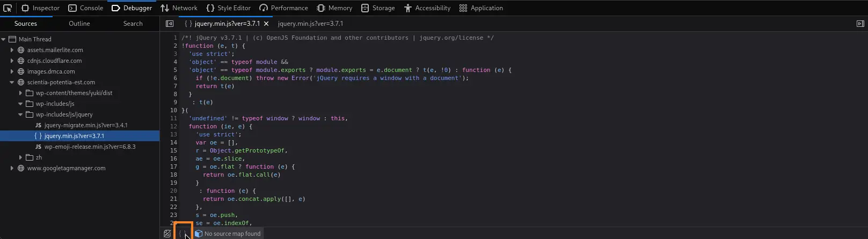The height and width of the screenshot is (239, 868).
Task: Click the JS icon beside jquery-migrate.min.js
Action: point(38,125)
